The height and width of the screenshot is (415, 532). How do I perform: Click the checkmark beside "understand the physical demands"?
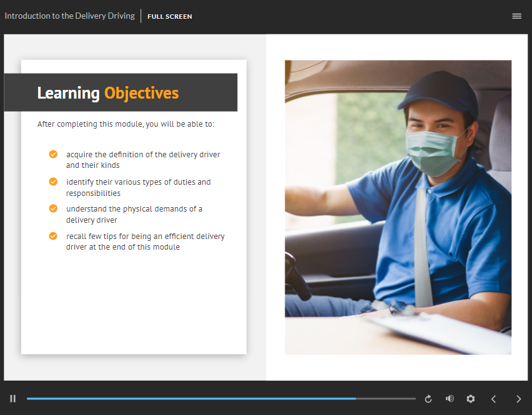click(53, 208)
